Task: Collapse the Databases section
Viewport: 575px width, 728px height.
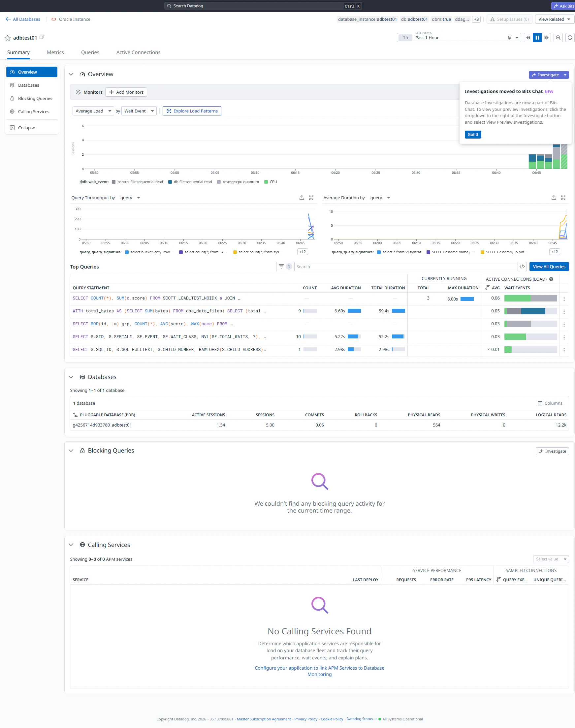Action: tap(71, 377)
